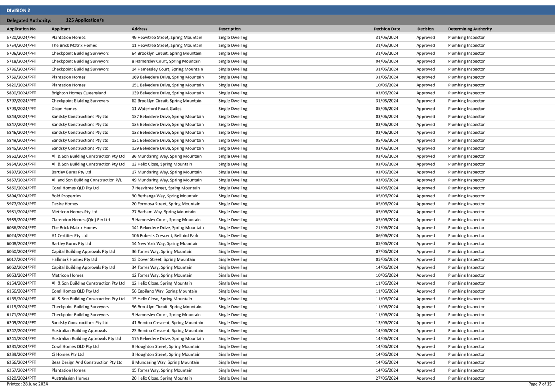Click the Page 7 of 15 footer
The height and width of the screenshot is (392, 555).
(x=540, y=384)
